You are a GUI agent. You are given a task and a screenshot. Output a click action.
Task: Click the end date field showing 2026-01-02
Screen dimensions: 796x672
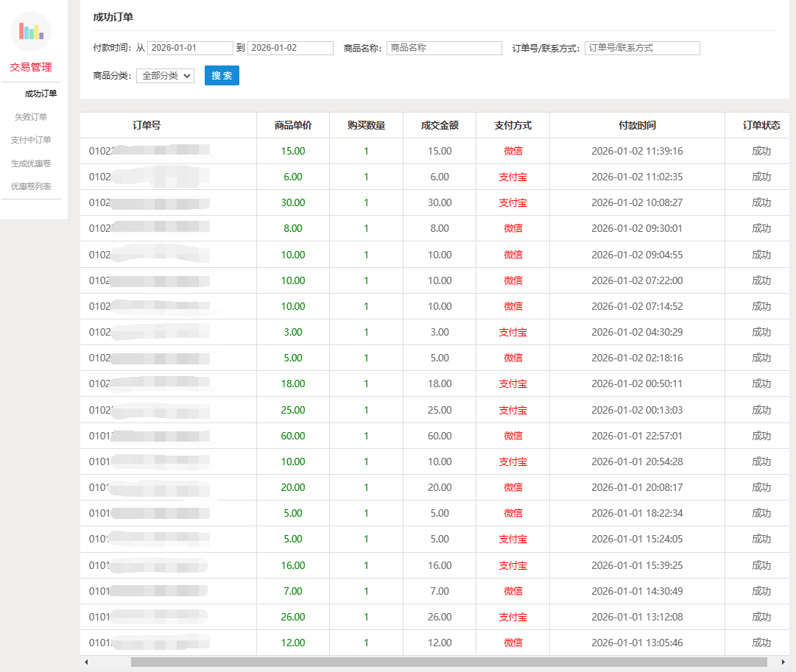coord(290,48)
